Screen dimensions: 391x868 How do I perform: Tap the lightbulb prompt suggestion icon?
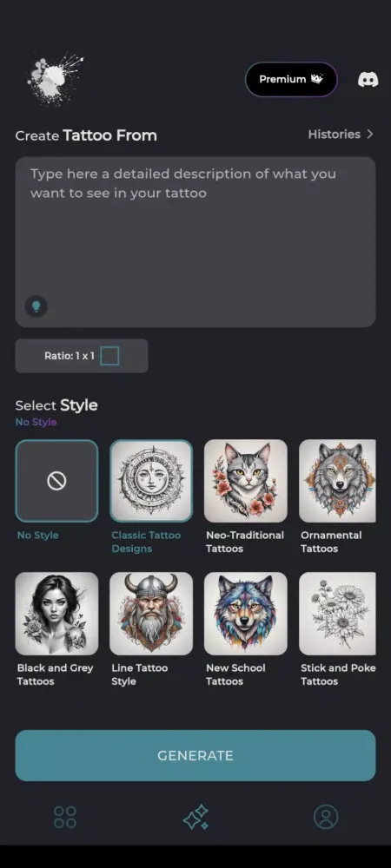(x=36, y=306)
